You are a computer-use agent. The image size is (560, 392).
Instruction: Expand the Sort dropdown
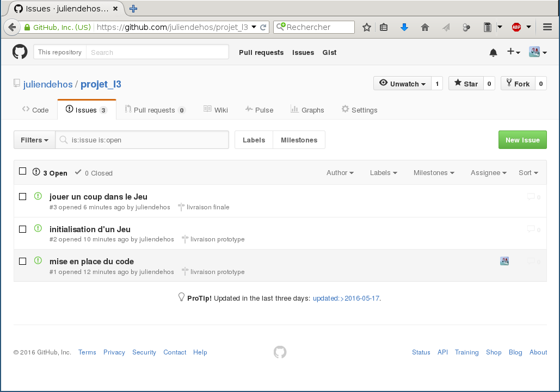coord(528,173)
